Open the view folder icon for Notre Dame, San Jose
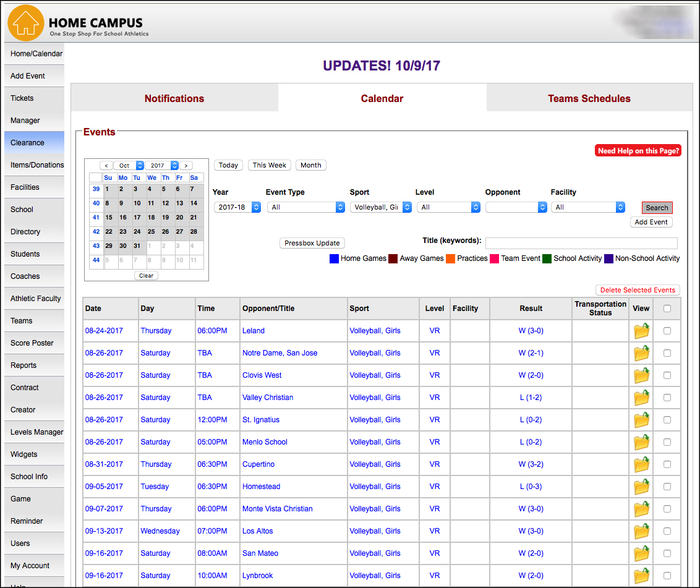The image size is (700, 588). tap(641, 353)
